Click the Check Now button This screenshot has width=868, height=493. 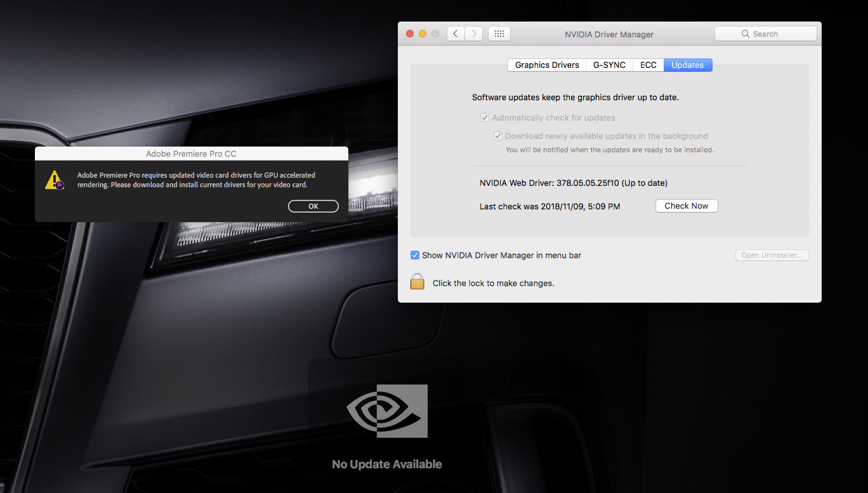click(x=687, y=206)
